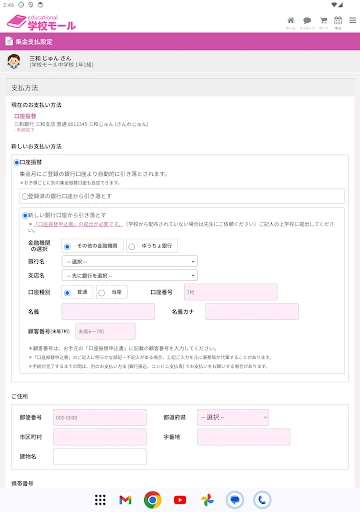Open the 銀行名 dropdown

129,261
